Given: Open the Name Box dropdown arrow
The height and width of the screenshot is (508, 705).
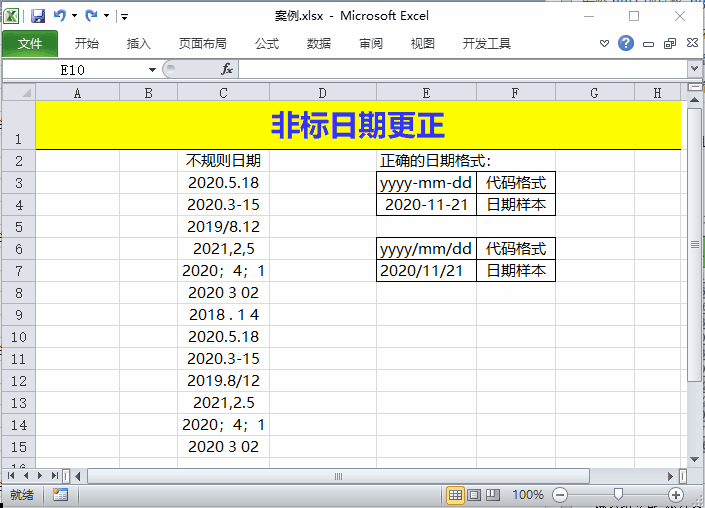Looking at the screenshot, I should click(x=153, y=69).
